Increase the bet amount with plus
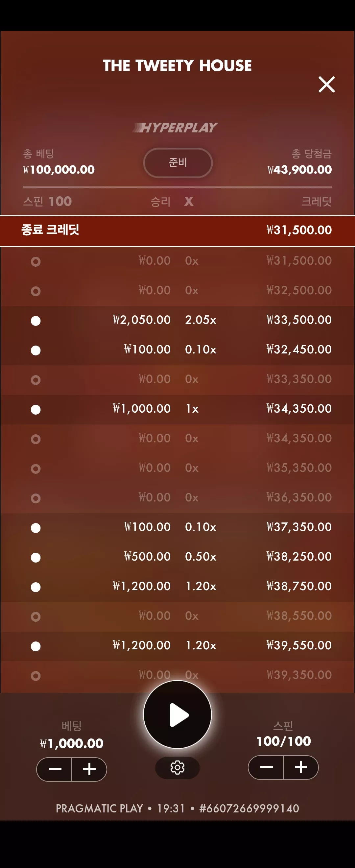The image size is (355, 868). (x=89, y=769)
